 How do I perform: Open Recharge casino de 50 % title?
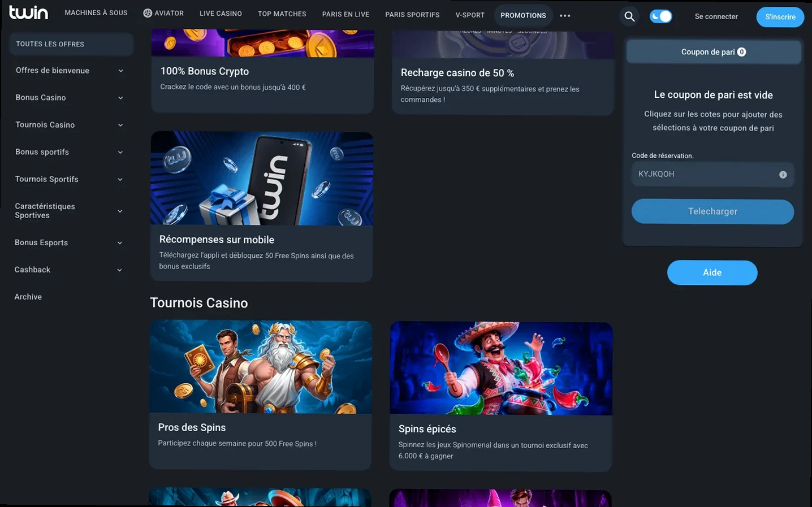pos(457,73)
